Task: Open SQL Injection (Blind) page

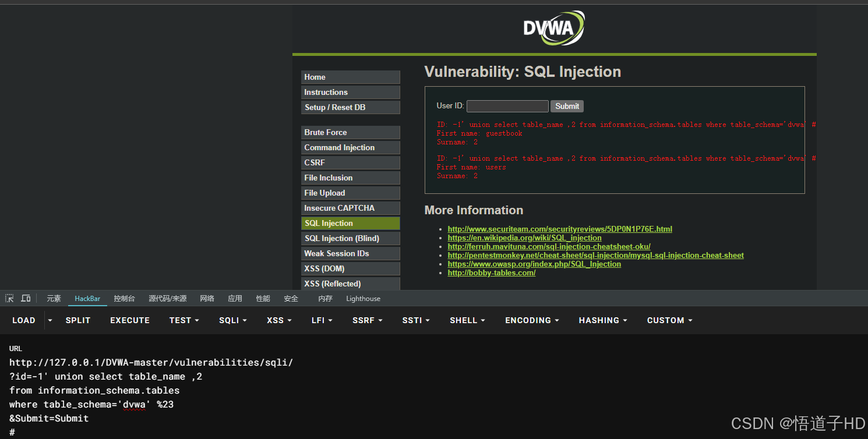Action: click(x=351, y=238)
